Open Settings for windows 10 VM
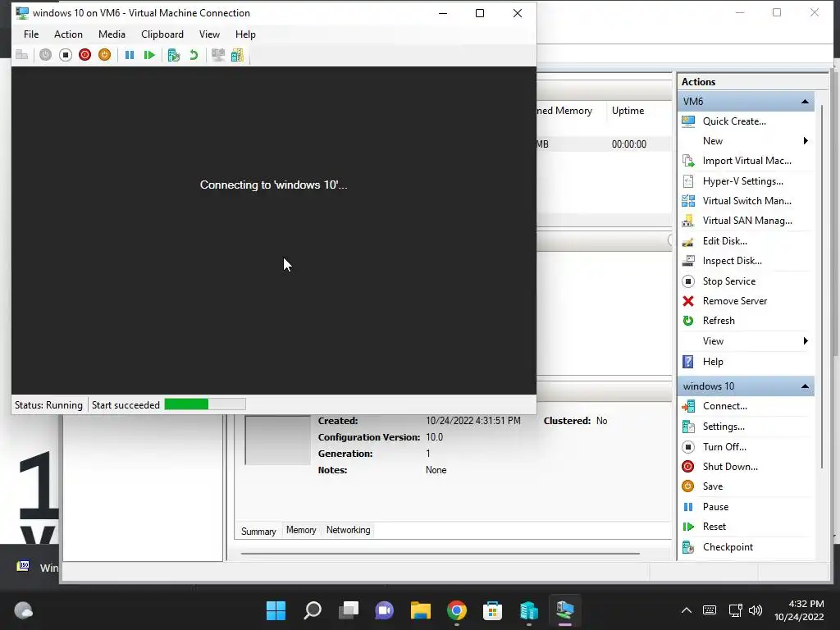This screenshot has height=630, width=840. click(724, 427)
